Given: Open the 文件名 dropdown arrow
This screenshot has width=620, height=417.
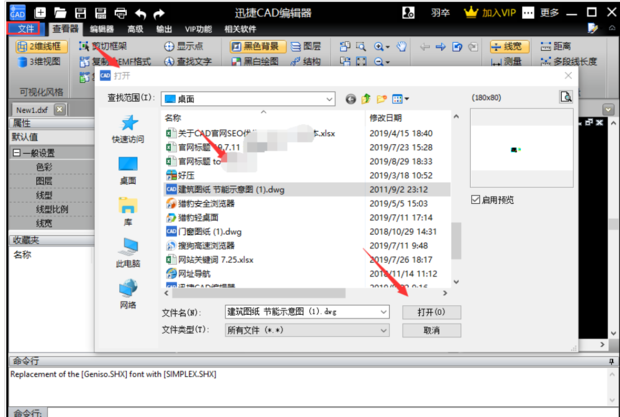Looking at the screenshot, I should pos(383,312).
